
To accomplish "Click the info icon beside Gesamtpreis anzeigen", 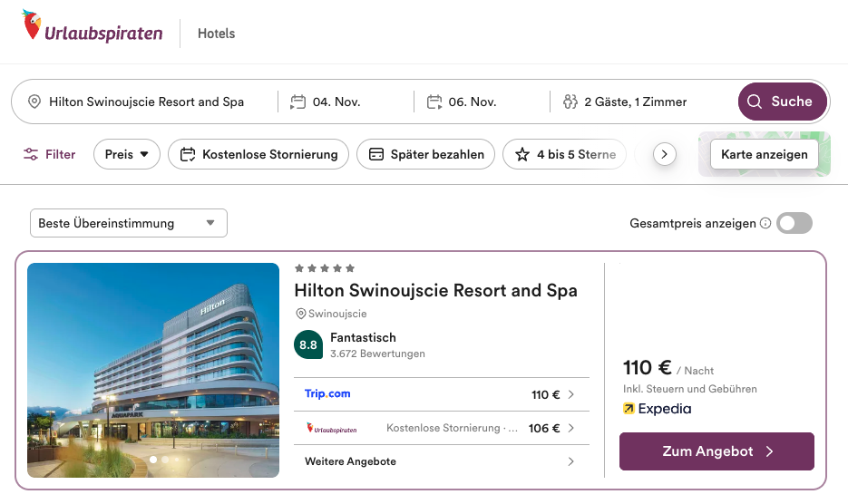I will pos(765,224).
